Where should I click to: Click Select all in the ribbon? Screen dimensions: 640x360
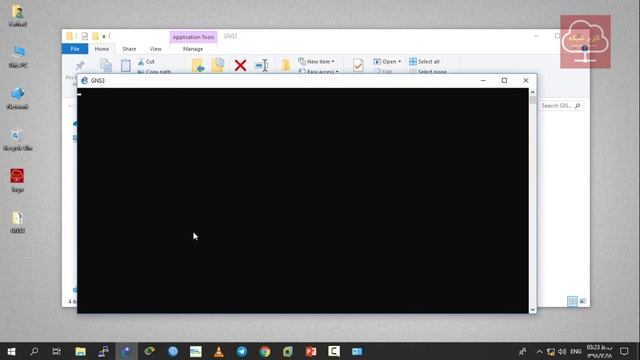pyautogui.click(x=424, y=61)
